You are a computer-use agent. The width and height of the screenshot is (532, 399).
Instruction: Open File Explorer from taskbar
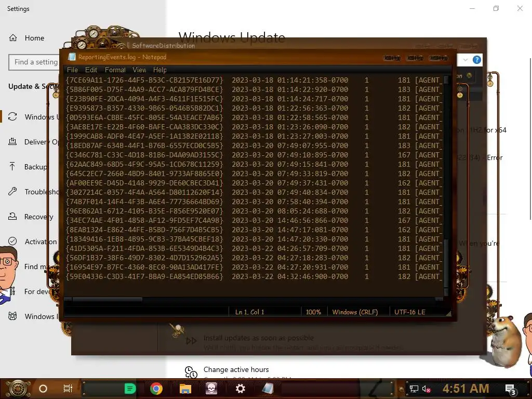185,389
